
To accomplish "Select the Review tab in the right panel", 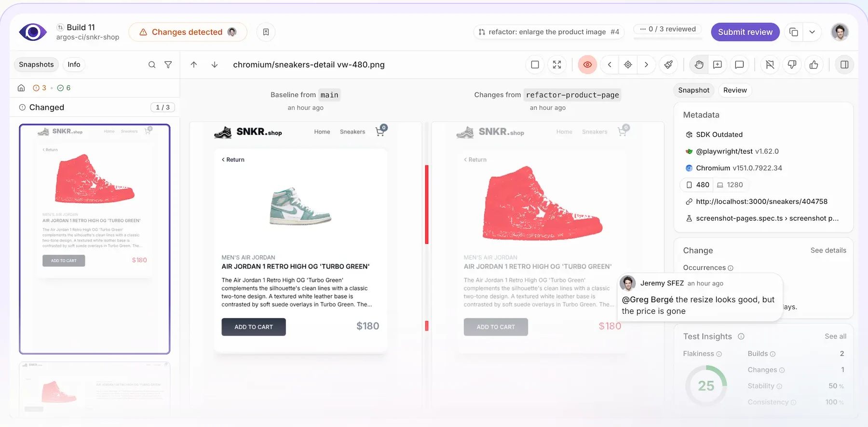I will click(735, 90).
